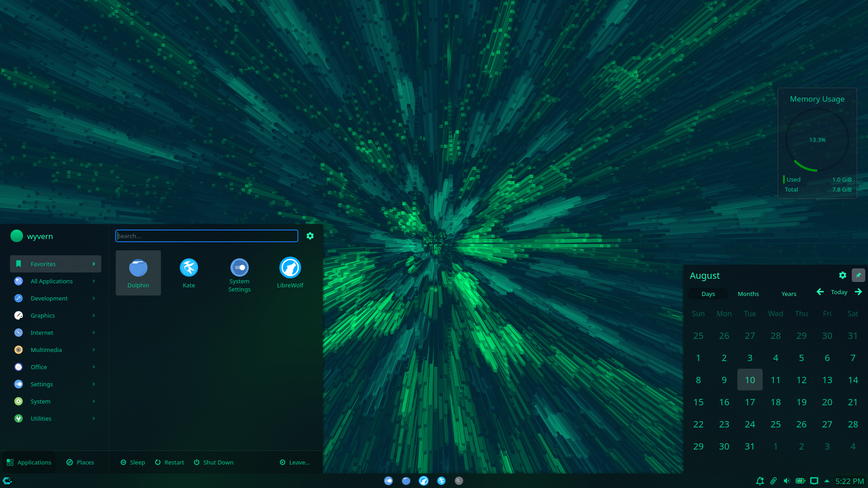Toggle the pin on the calendar widget

click(858, 275)
